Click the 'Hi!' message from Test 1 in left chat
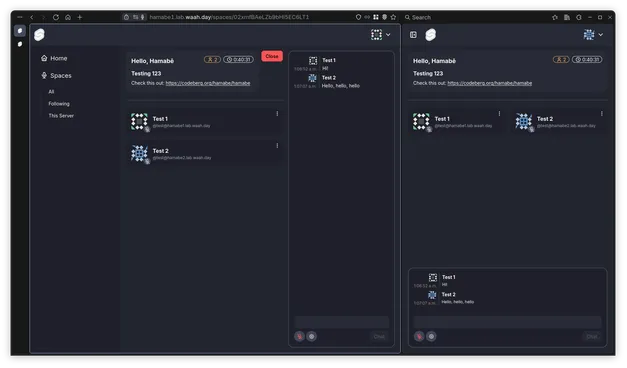 coord(325,68)
